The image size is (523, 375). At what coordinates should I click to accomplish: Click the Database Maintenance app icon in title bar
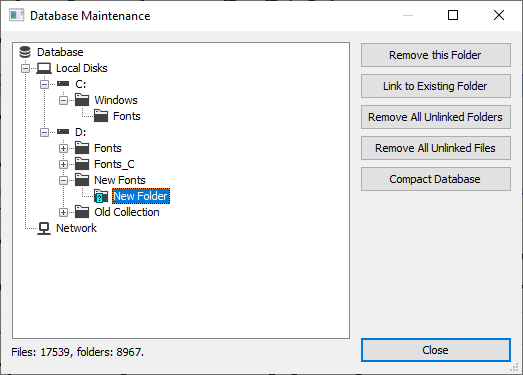point(16,15)
